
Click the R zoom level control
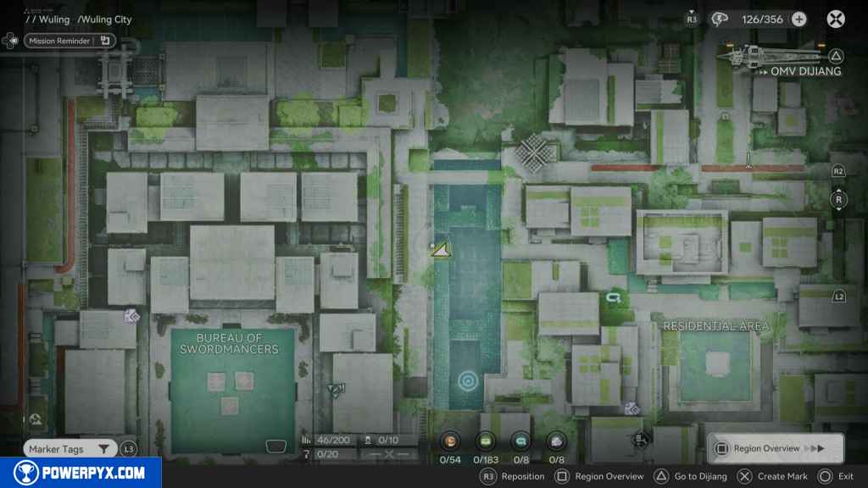click(x=838, y=200)
